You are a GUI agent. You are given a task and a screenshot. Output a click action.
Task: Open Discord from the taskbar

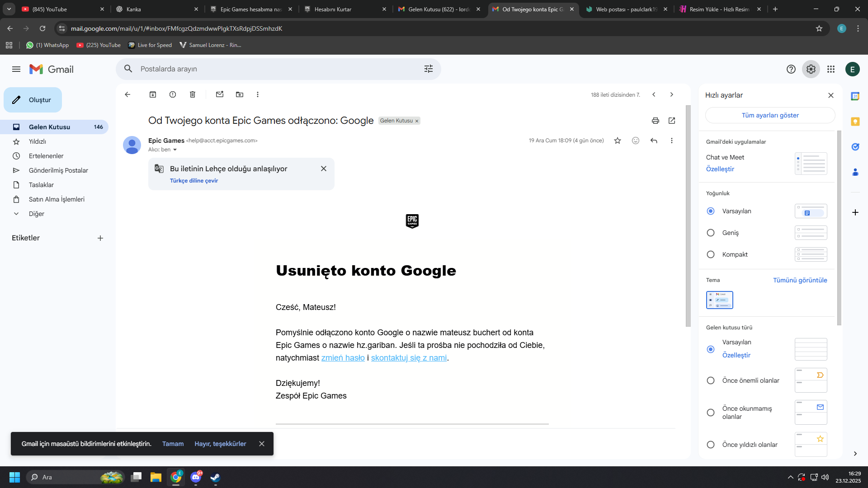(x=196, y=477)
